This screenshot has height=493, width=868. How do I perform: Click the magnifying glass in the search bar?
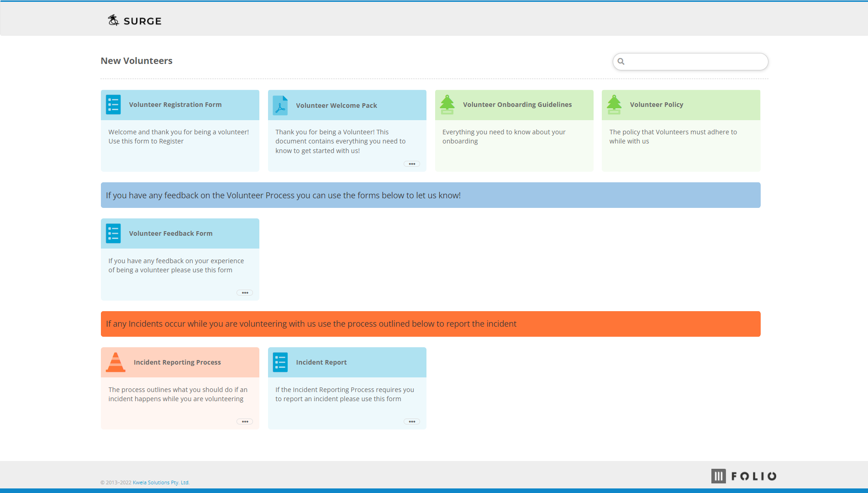click(x=621, y=61)
